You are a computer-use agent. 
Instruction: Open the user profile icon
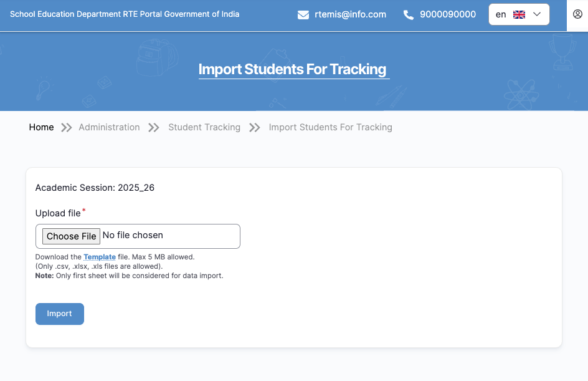(577, 14)
